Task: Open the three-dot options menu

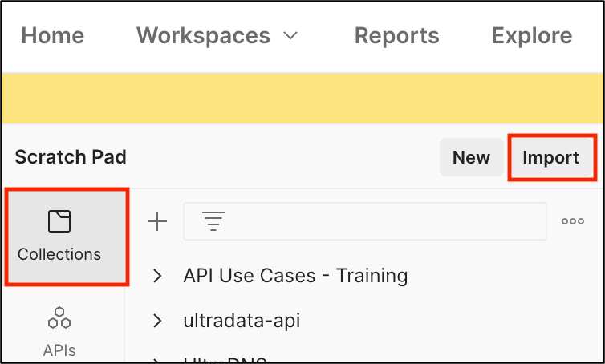Action: [x=573, y=221]
